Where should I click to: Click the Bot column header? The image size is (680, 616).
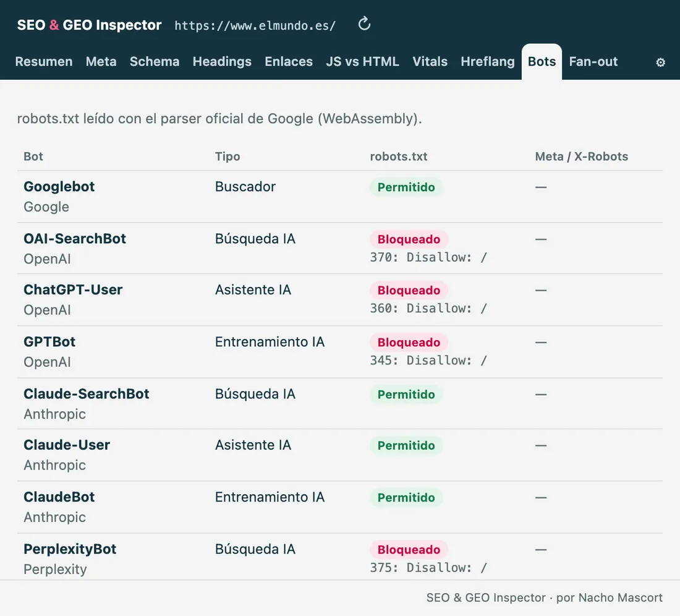pos(33,156)
